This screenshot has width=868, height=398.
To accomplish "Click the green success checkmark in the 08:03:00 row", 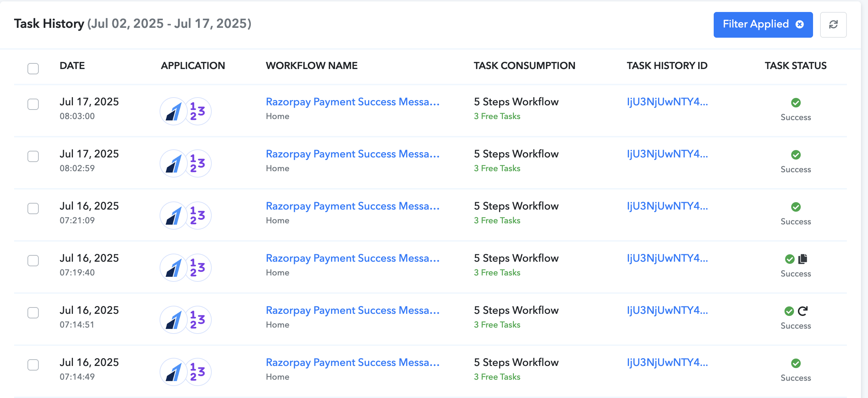I will point(796,102).
